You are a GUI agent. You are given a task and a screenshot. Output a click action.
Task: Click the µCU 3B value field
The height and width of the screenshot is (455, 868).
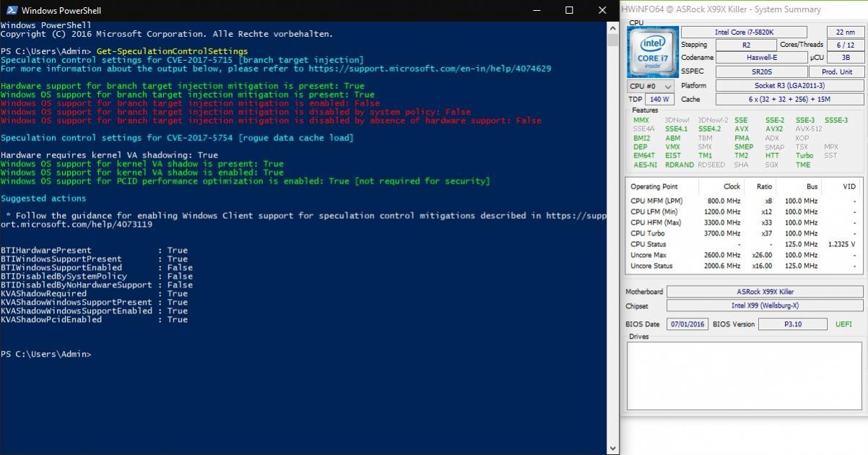tap(845, 58)
